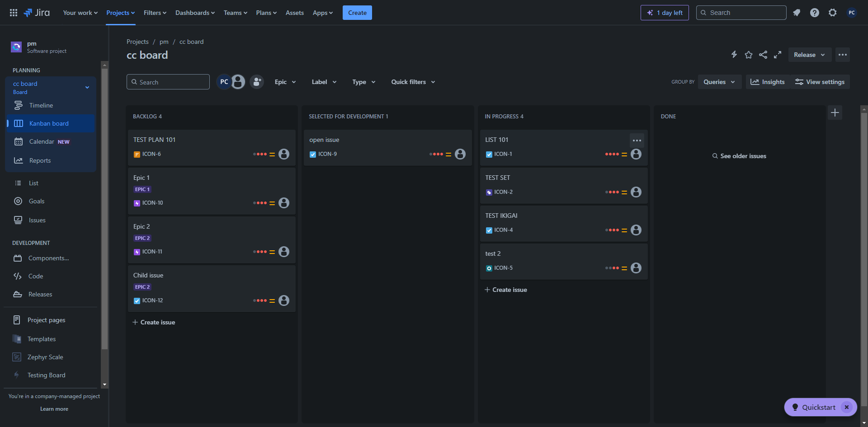The width and height of the screenshot is (868, 427).
Task: Expand the Teams menu
Action: [x=236, y=13]
